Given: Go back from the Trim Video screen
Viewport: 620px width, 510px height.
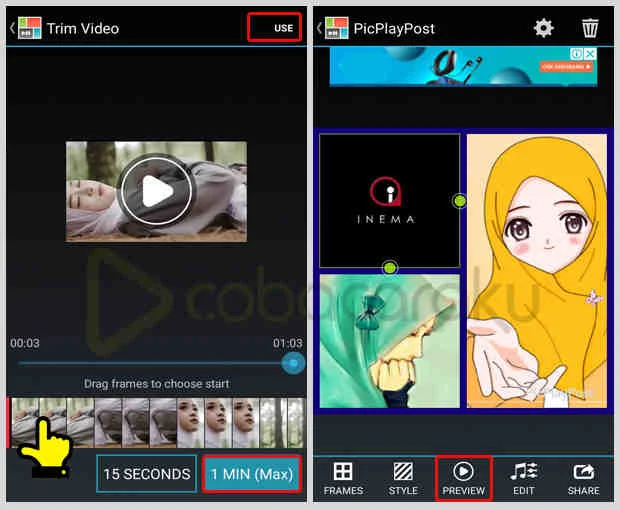Looking at the screenshot, I should tap(12, 28).
